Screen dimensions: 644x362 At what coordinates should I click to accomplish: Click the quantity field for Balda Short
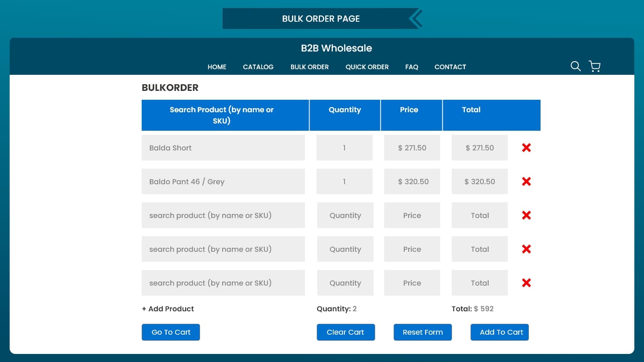click(344, 148)
